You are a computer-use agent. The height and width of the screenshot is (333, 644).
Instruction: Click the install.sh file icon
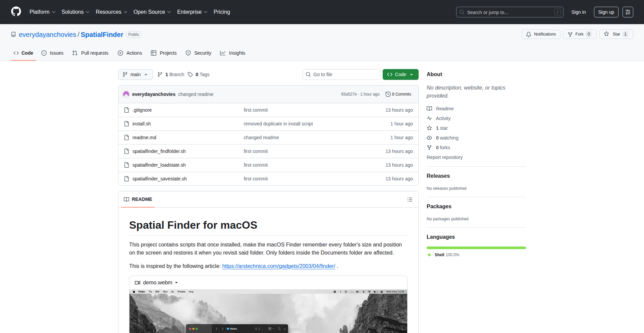pyautogui.click(x=126, y=124)
